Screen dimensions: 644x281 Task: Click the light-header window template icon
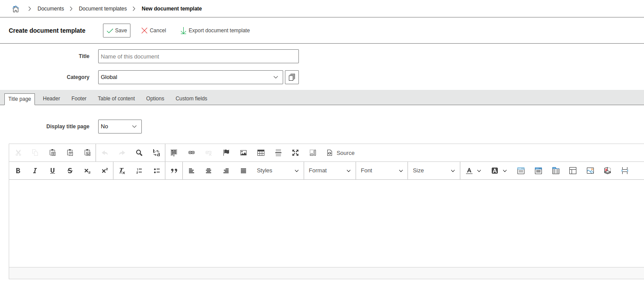(x=521, y=171)
